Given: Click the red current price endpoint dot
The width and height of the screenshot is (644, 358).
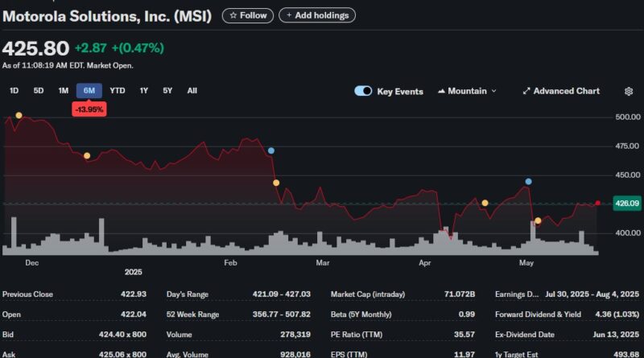Looking at the screenshot, I should [597, 203].
